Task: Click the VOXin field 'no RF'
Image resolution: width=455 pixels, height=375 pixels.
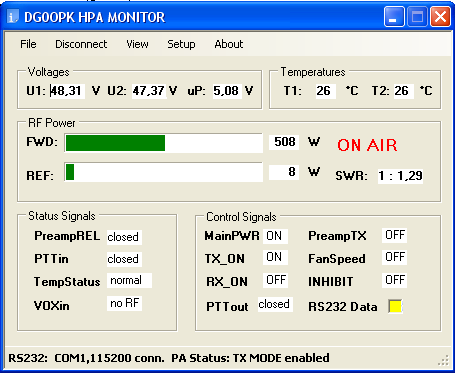Action: pyautogui.click(x=124, y=303)
